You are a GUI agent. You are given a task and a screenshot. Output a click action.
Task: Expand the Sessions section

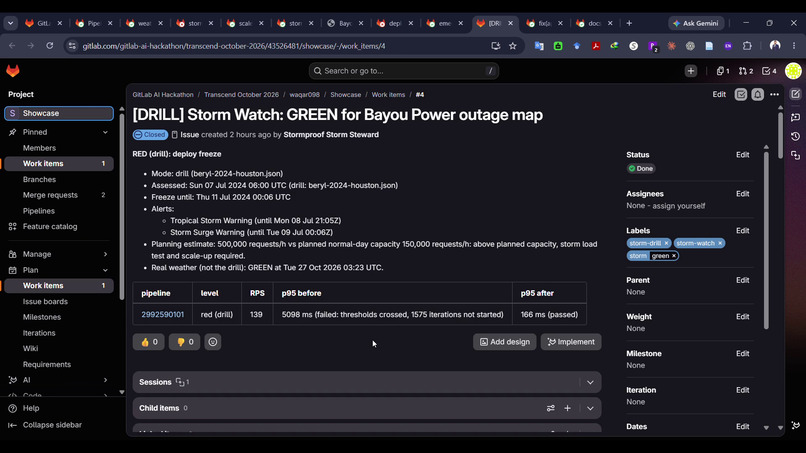tap(590, 383)
